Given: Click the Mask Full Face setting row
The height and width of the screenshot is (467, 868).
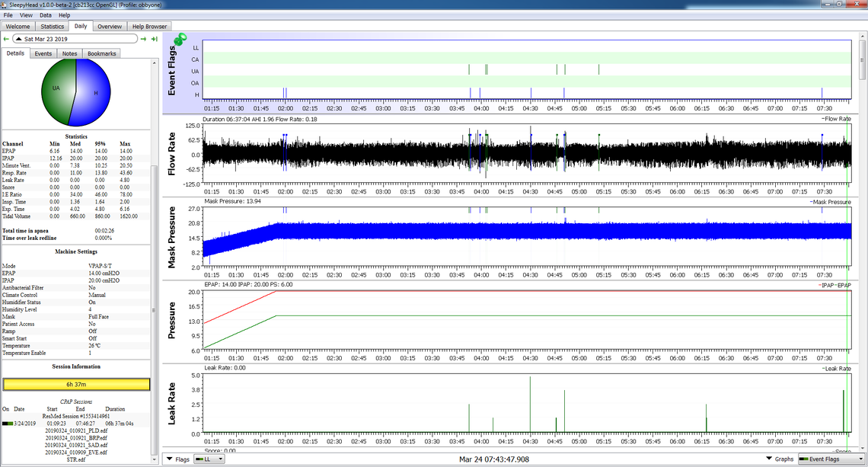Looking at the screenshot, I should coord(76,316).
